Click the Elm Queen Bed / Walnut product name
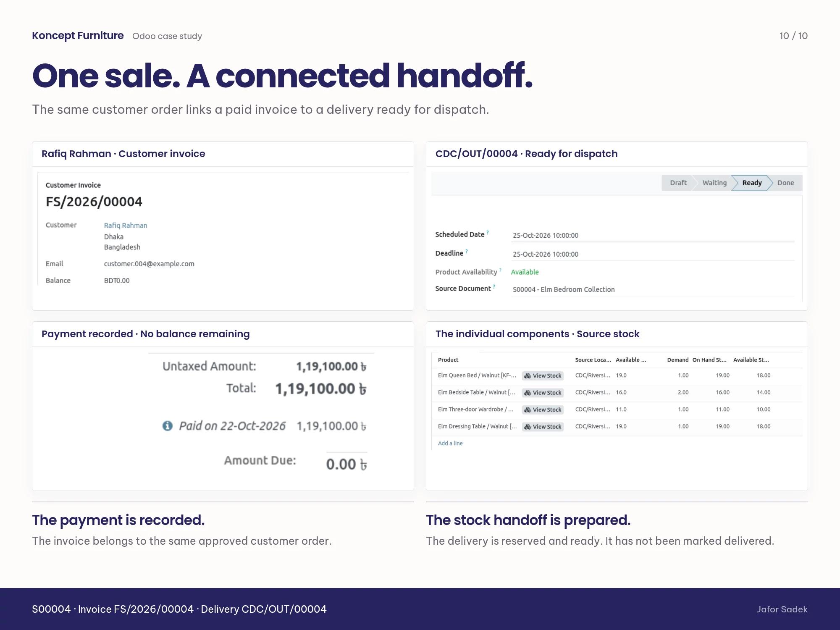Screen dimensions: 840x630 pyautogui.click(x=477, y=375)
